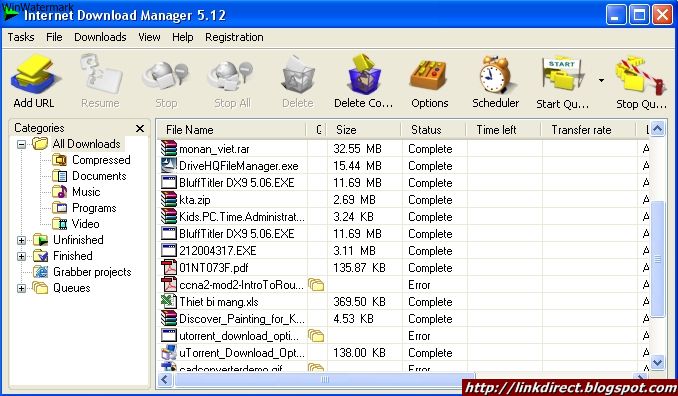Select the Grabber projects item
Screen dimensions: 678x396
coord(92,272)
